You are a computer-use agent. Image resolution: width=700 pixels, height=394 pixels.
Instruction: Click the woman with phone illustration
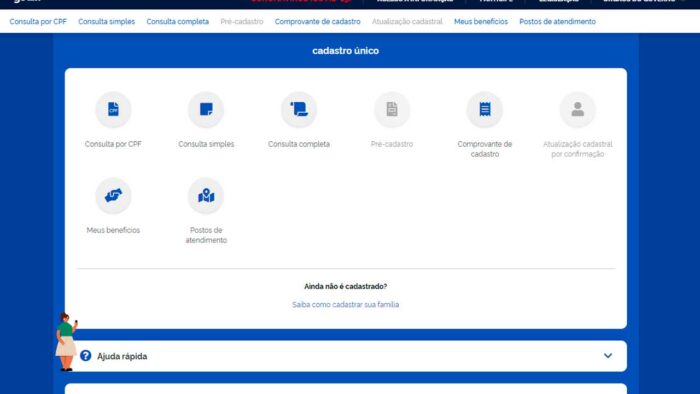tap(66, 342)
